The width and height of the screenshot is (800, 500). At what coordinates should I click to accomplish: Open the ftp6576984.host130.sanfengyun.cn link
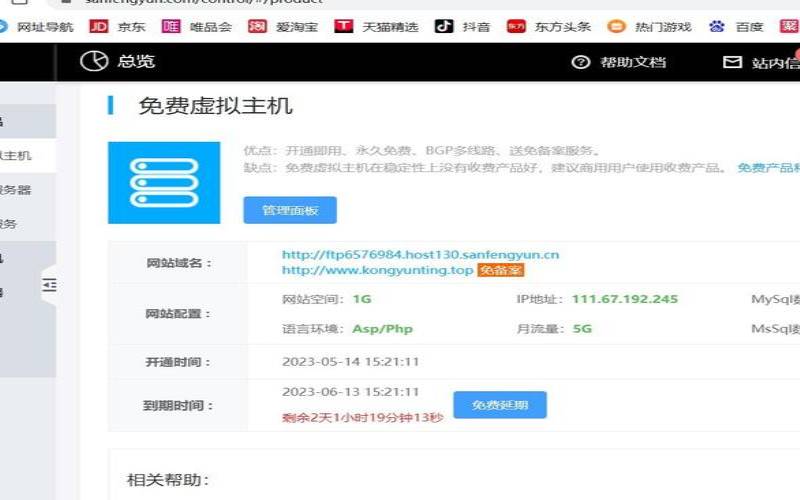pyautogui.click(x=420, y=254)
